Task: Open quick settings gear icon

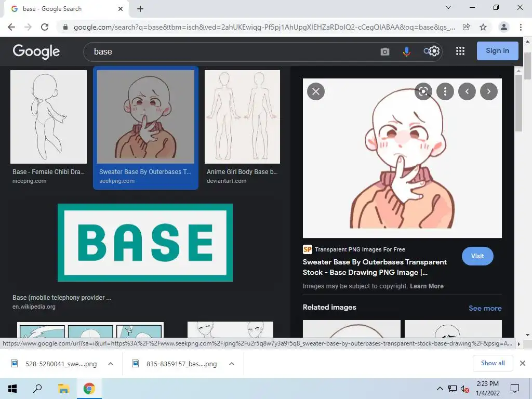Action: (x=435, y=51)
